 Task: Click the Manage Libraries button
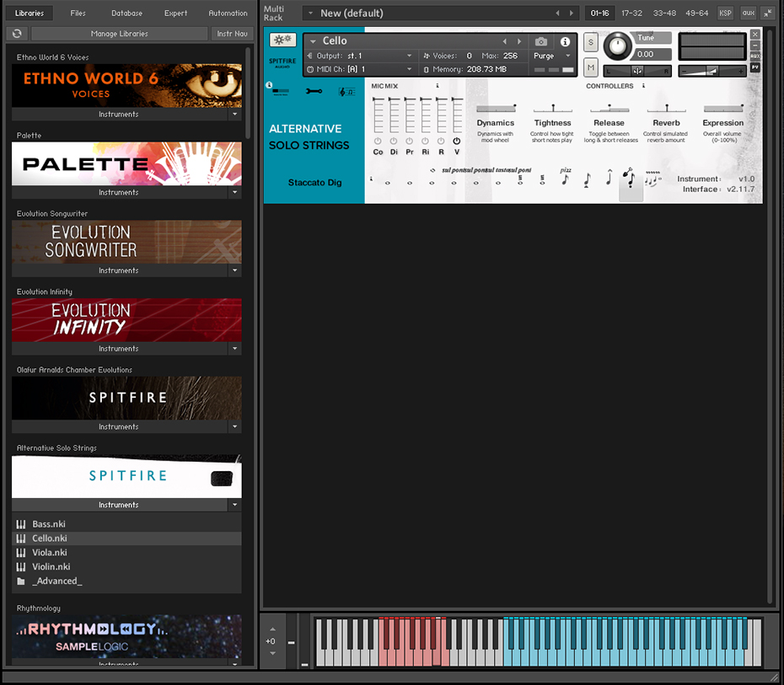tap(120, 34)
